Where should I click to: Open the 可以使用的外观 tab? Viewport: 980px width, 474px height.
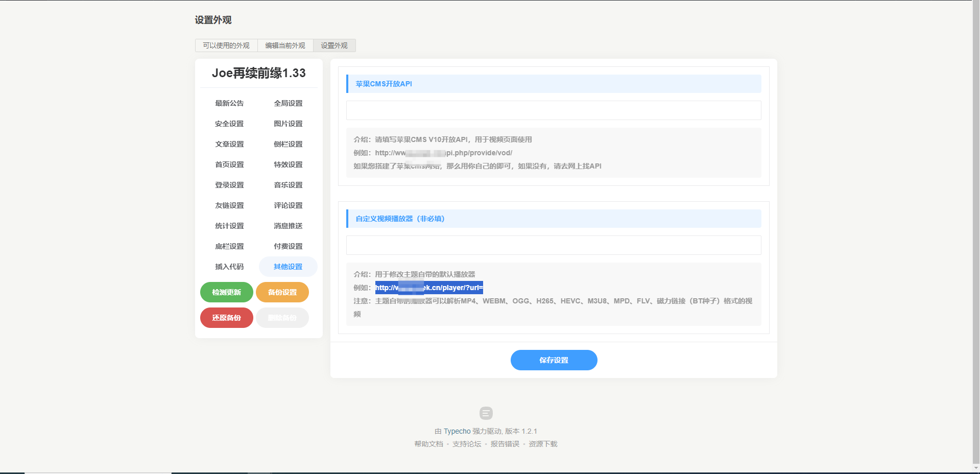226,45
